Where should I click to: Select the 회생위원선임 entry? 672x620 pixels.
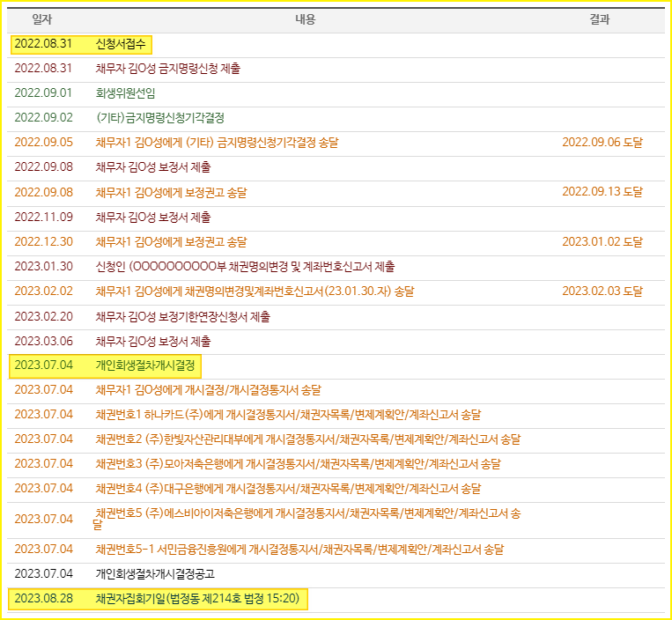pyautogui.click(x=126, y=93)
